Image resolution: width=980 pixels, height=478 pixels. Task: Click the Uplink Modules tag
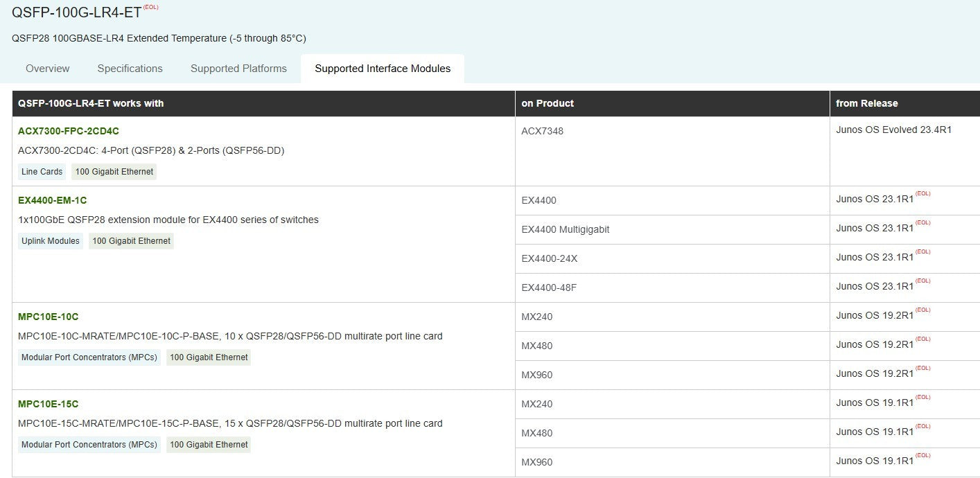[51, 241]
